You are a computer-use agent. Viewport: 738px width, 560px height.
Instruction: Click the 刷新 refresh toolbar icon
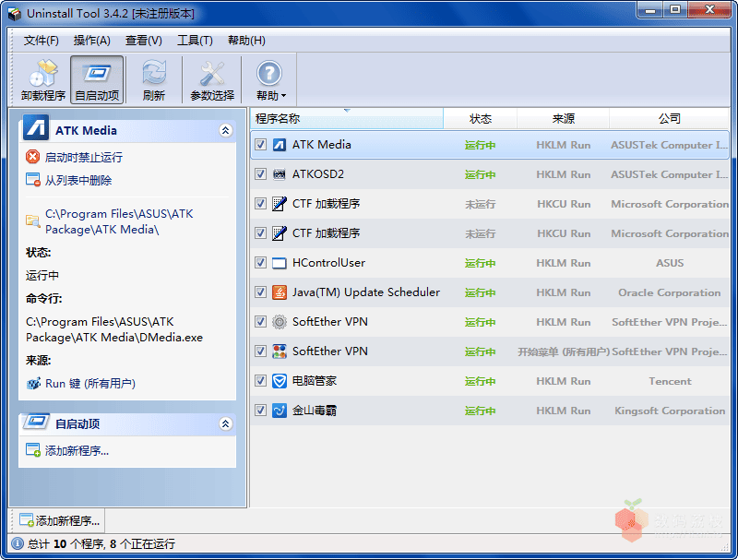point(153,79)
